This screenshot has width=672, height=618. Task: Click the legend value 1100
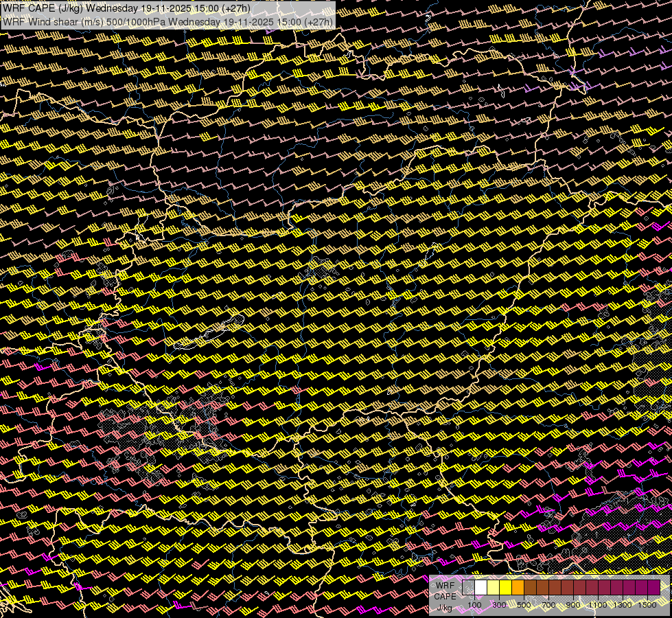pos(598,605)
